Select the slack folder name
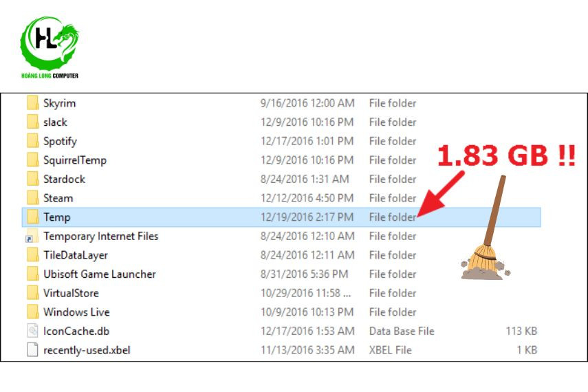Image resolution: width=588 pixels, height=392 pixels. point(56,122)
